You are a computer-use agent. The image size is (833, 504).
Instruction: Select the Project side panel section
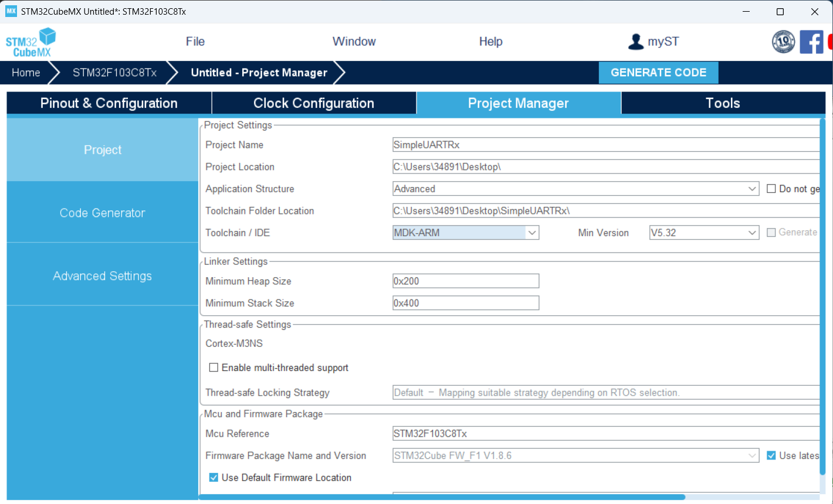pyautogui.click(x=103, y=150)
